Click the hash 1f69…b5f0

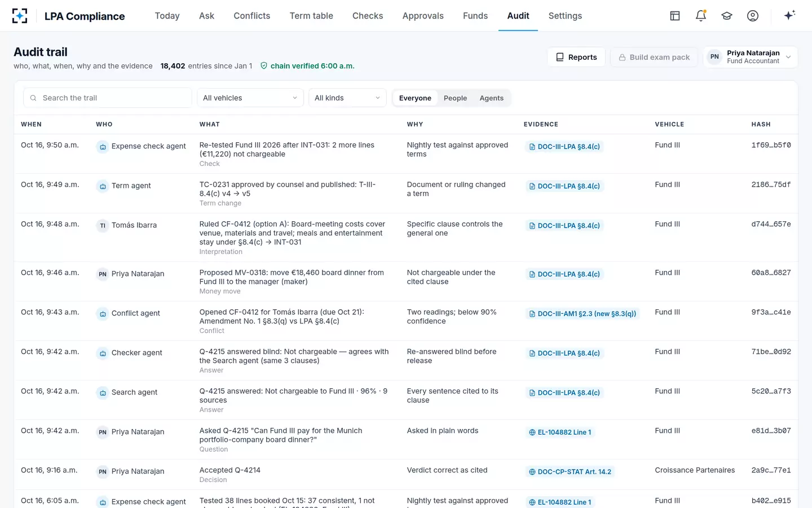[x=771, y=145]
